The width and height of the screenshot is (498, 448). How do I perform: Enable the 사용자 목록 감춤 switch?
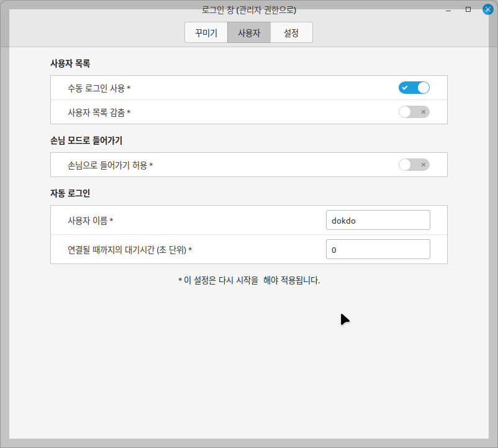(414, 112)
